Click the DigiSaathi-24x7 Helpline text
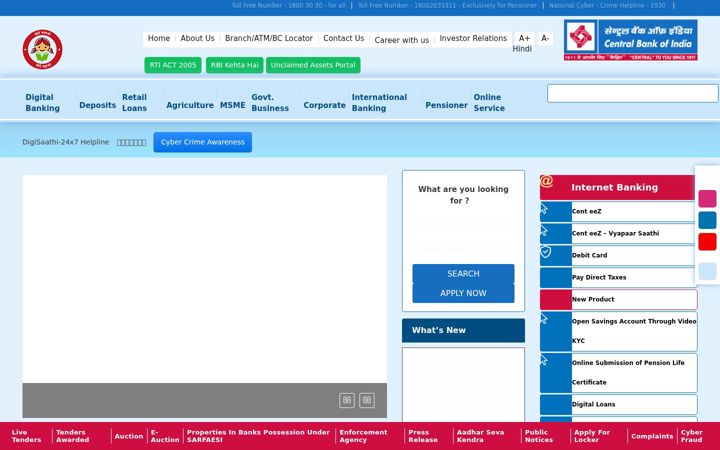This screenshot has width=720, height=450. [x=66, y=142]
